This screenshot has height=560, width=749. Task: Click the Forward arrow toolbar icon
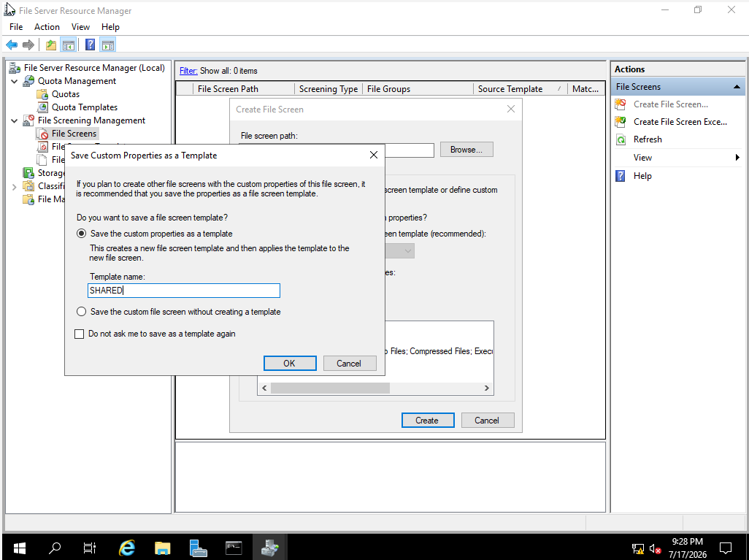28,45
